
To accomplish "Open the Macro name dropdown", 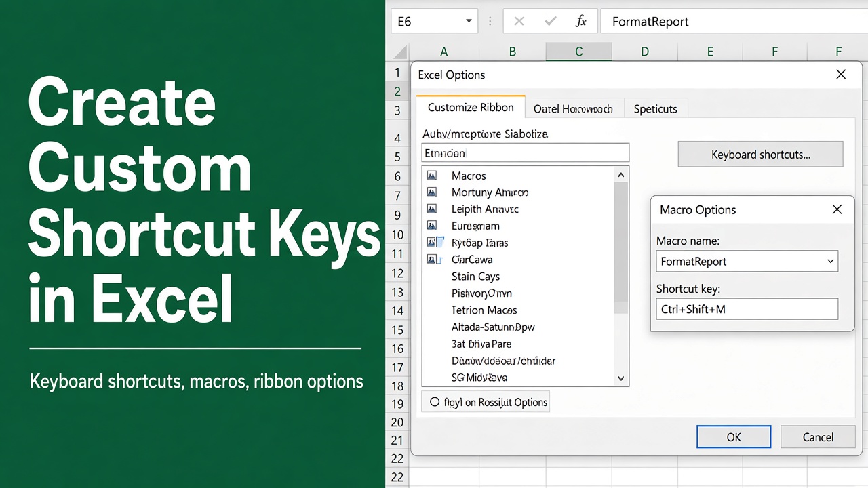I will (831, 261).
